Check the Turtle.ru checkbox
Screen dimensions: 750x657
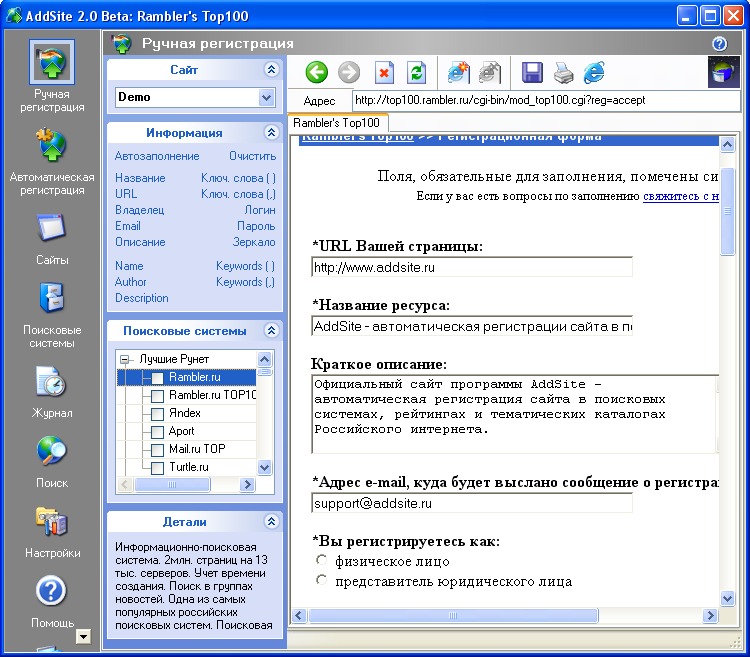point(157,468)
